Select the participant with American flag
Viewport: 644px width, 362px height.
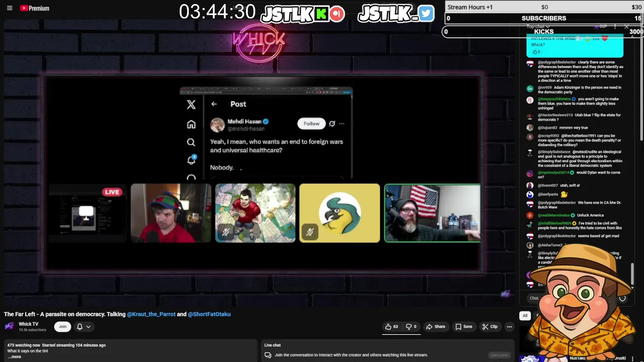click(x=433, y=213)
